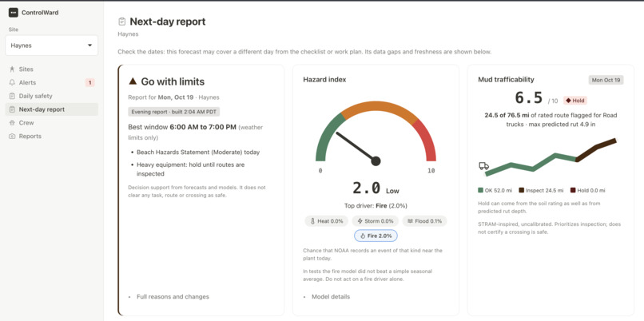Click the waves icon in Flood chip
Screen dimensions: 644x321
[x=410, y=221]
